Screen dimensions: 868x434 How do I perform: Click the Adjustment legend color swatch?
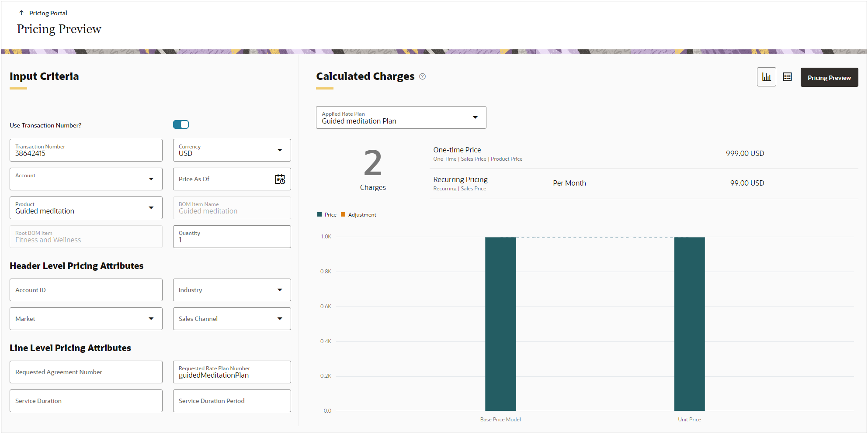pos(343,214)
